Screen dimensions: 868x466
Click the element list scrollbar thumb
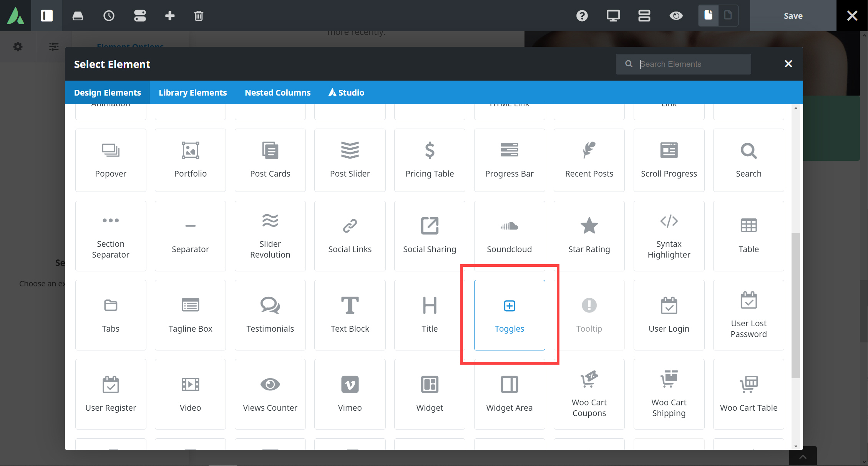click(x=795, y=305)
